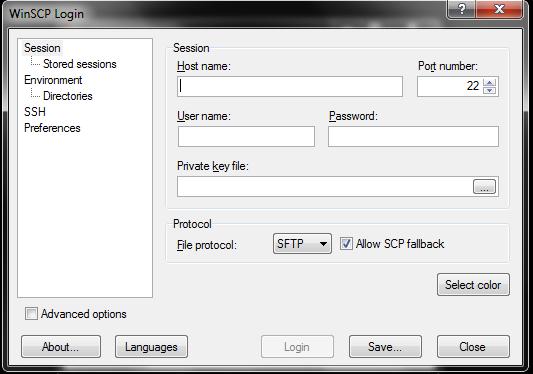Open the File protocol SFTP dropdown
This screenshot has height=374, width=533.
(x=302, y=243)
